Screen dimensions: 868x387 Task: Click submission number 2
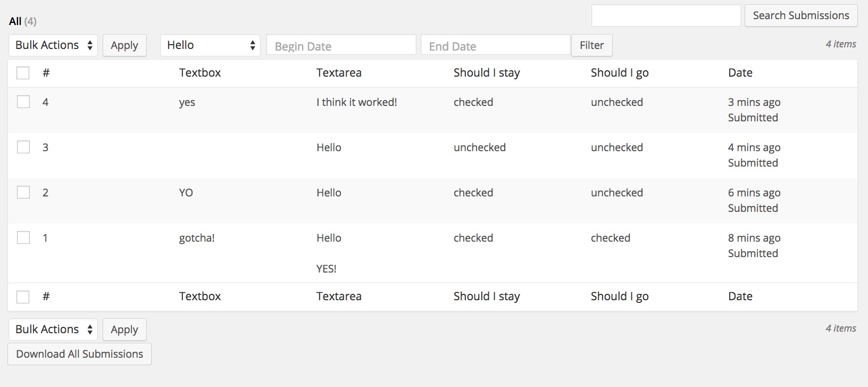pos(46,193)
